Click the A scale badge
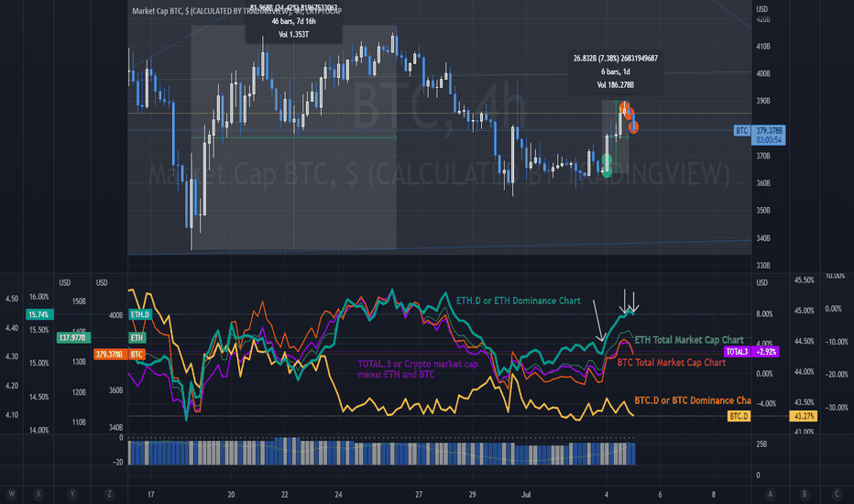Screen dimensions: 854x504 click(770, 494)
